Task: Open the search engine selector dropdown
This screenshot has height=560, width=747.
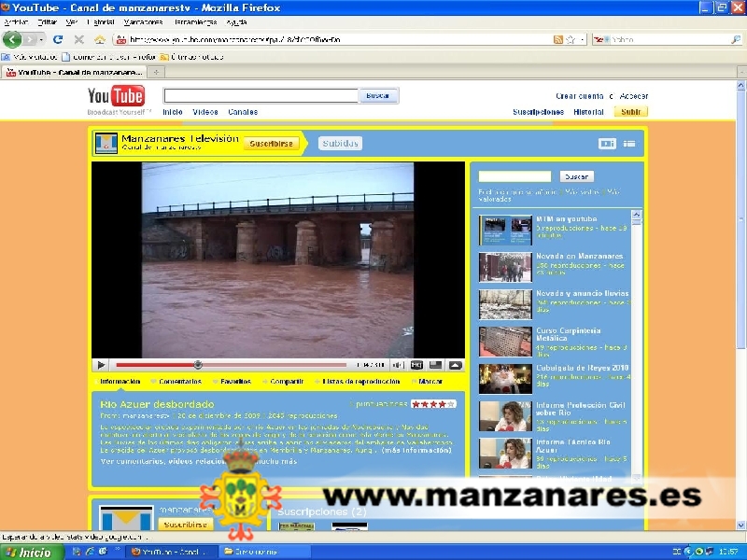Action: [x=601, y=39]
